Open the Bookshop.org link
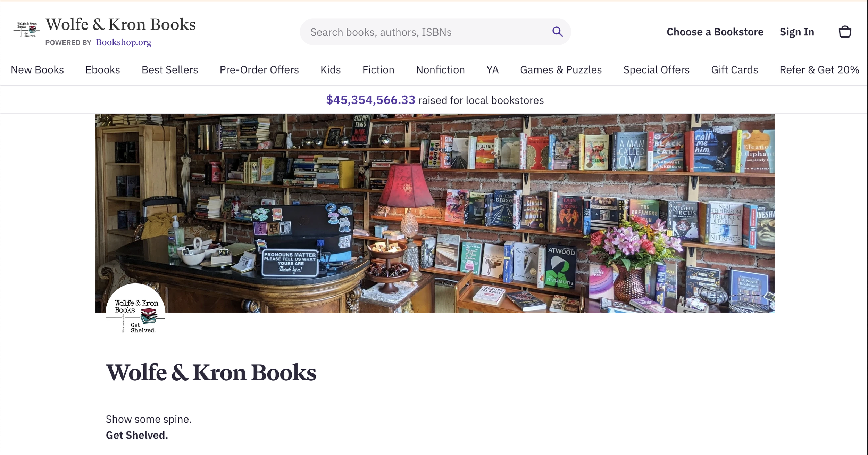 click(124, 42)
